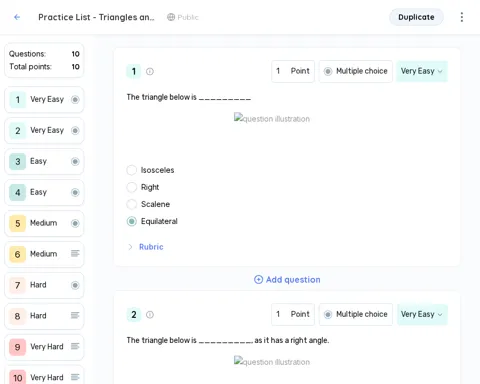Viewport: 480px width, 384px height.
Task: Edit the point value field for question 1
Action: coord(293,71)
